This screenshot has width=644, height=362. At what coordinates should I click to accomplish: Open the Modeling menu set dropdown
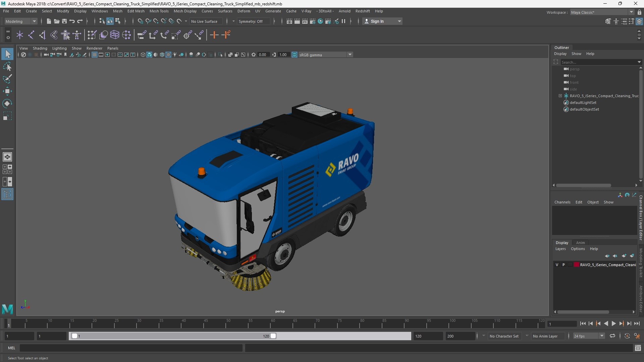[x=21, y=21]
